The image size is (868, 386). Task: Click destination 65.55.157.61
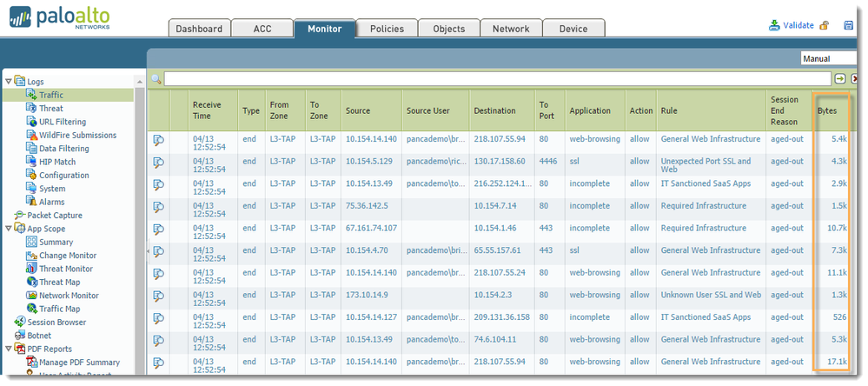click(497, 250)
